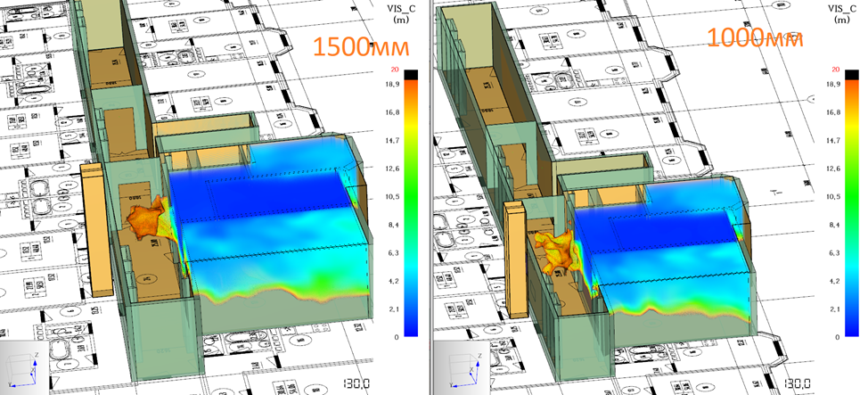Select the orange smoke plume in left view
Screen dimensions: 868x395
point(148,218)
